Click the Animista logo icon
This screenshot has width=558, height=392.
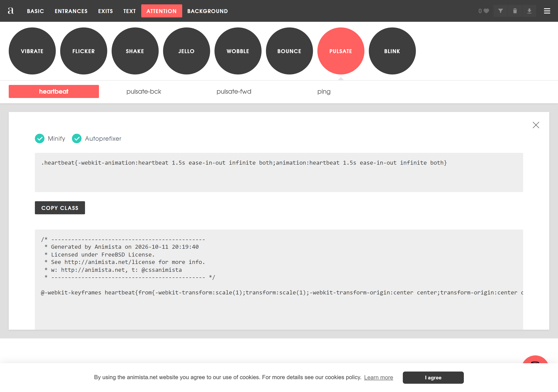11,11
